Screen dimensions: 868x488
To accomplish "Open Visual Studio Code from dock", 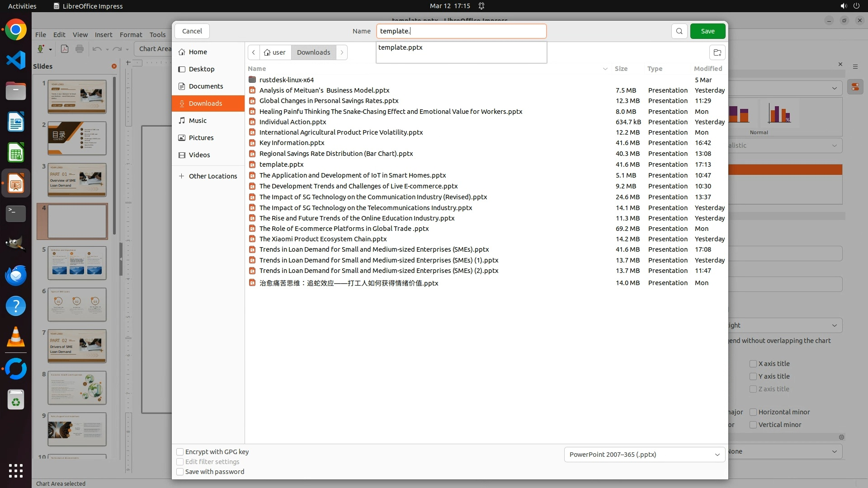I will (x=16, y=60).
